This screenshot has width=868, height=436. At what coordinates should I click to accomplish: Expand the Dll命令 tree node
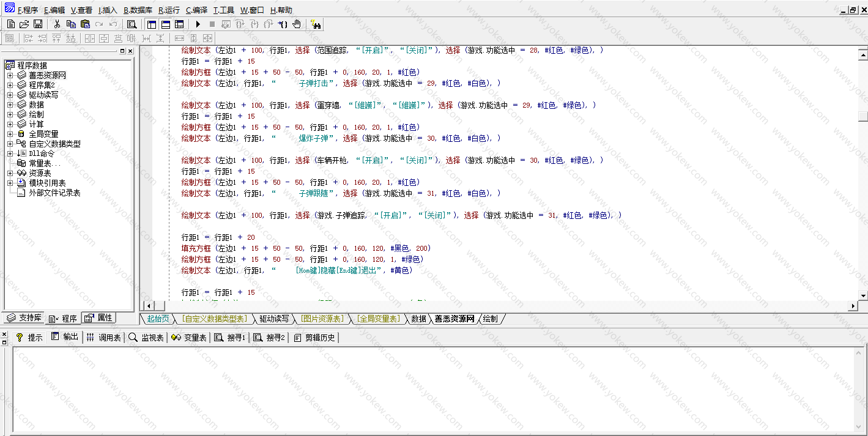[x=10, y=153]
